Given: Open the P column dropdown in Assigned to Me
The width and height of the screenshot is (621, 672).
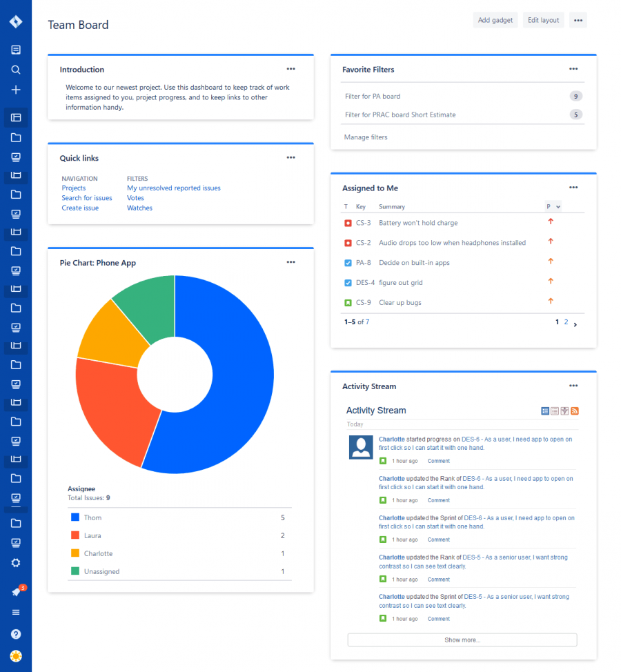Looking at the screenshot, I should coord(553,206).
